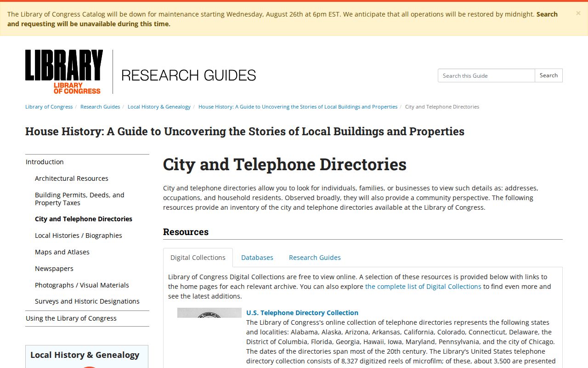The image size is (588, 368).
Task: Open Local Histories / Biographies page
Action: coord(79,236)
